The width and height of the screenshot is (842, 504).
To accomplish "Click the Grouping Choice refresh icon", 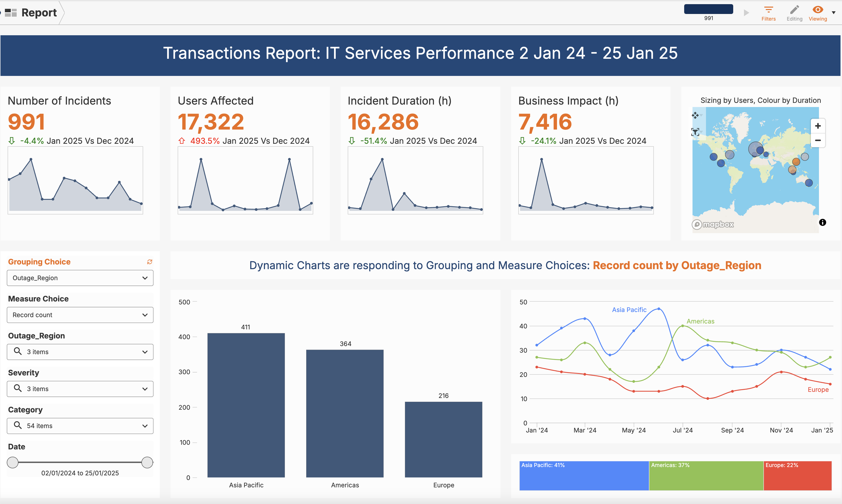I will click(149, 262).
